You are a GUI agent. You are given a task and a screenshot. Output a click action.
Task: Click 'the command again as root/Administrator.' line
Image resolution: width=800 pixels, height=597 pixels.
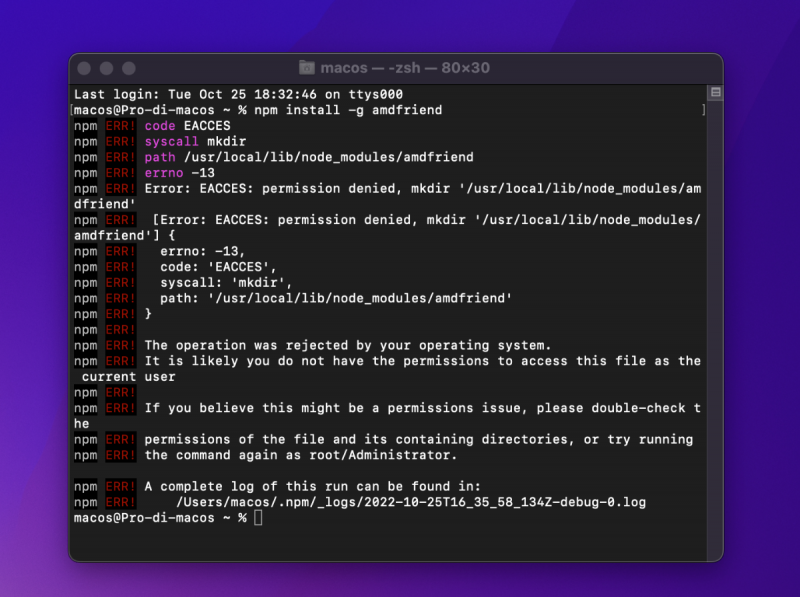tap(301, 455)
